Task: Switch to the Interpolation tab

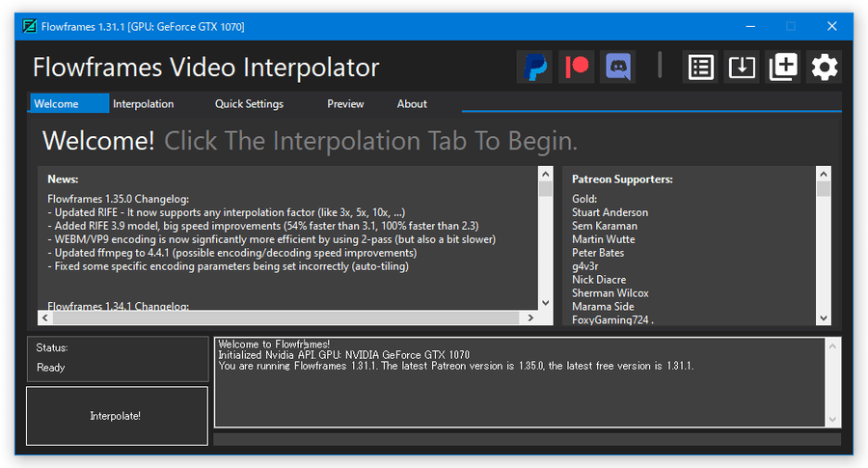Action: (144, 103)
